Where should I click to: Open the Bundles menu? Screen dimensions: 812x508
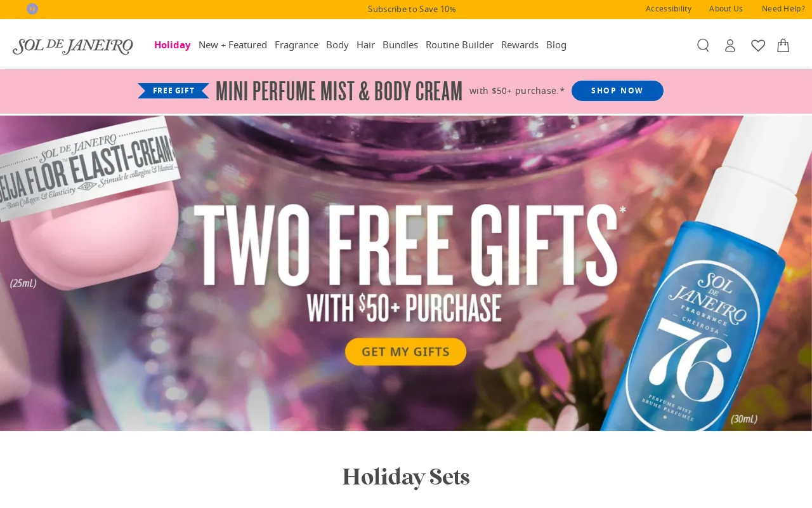coord(400,44)
